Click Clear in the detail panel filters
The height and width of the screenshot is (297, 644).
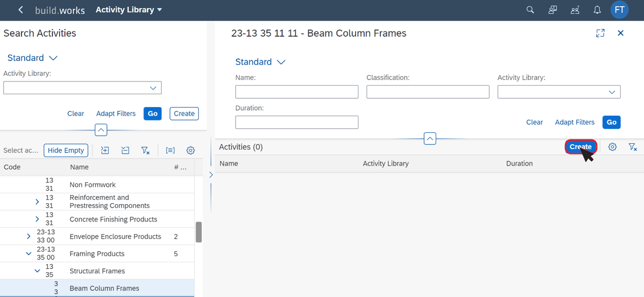pos(535,122)
